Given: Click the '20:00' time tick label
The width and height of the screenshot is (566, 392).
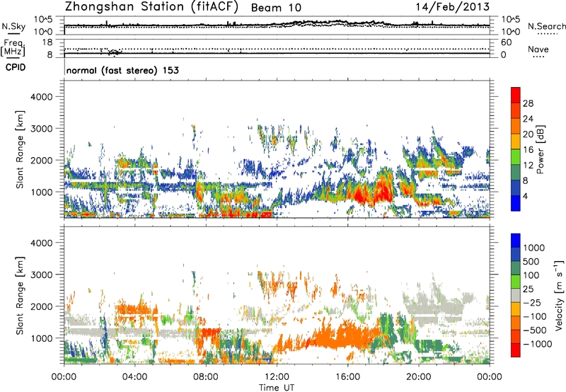Looking at the screenshot, I should (x=419, y=377).
